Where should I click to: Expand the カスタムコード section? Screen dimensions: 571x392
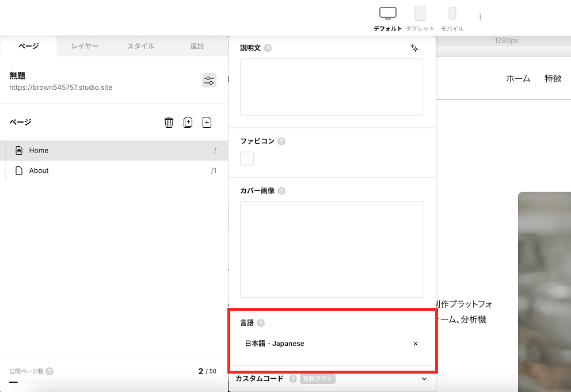click(424, 379)
